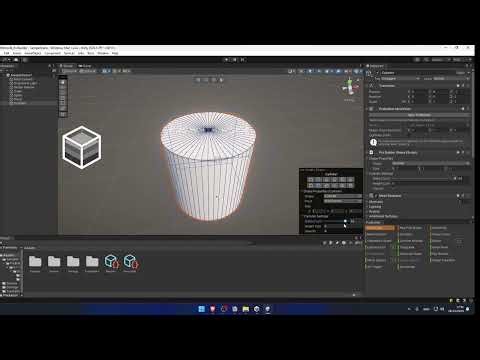Image resolution: width=480 pixels, height=360 pixels.
Task: Expand Lighting section in Mesh Renderer
Action: pyautogui.click(x=375, y=207)
